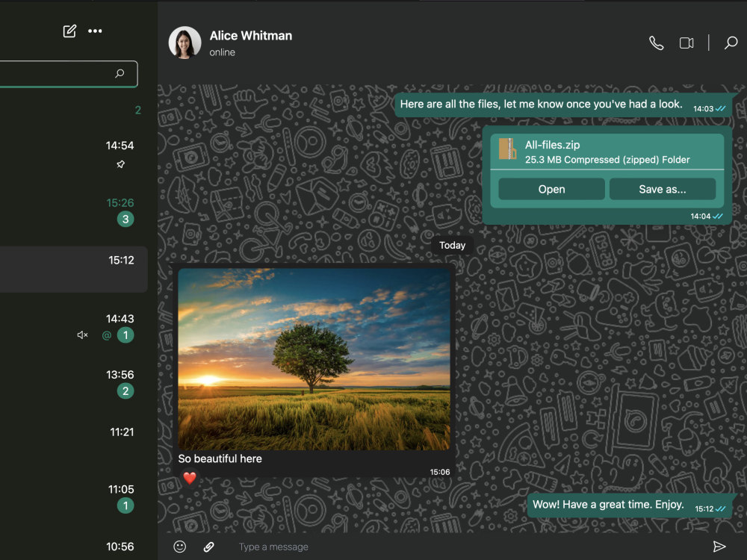Click the All-files.zip file name

[x=552, y=145]
